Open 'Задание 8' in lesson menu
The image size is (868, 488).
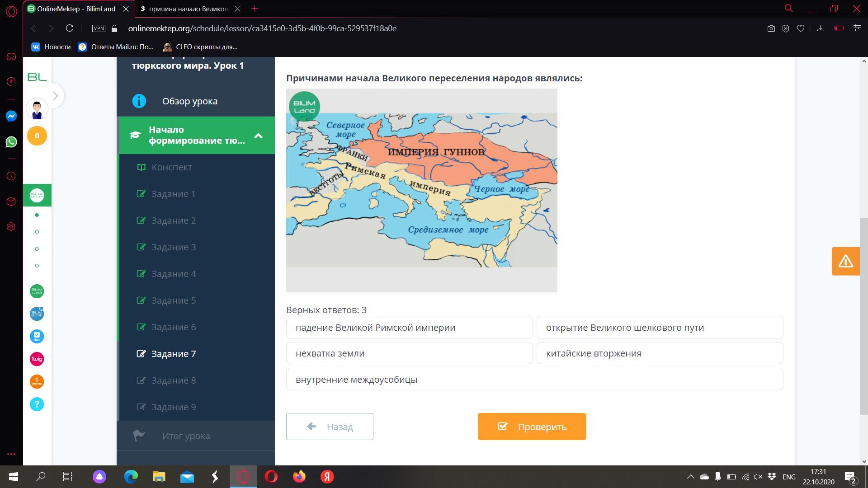pos(174,380)
